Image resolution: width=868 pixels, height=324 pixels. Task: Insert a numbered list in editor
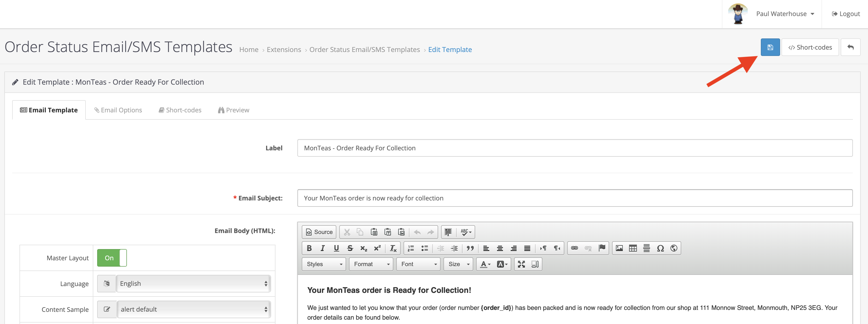pos(411,248)
